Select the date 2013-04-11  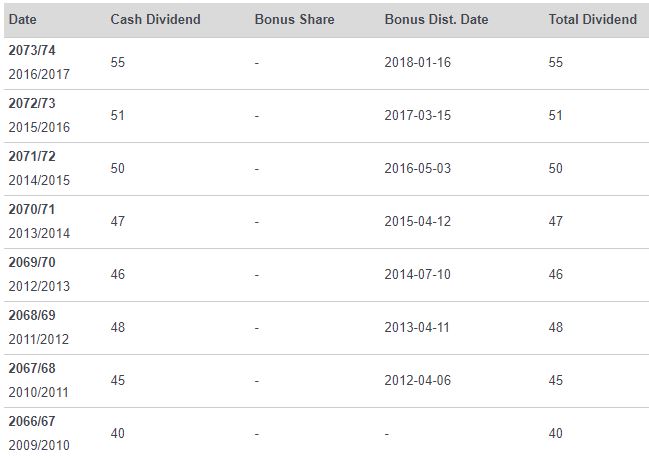(x=417, y=327)
